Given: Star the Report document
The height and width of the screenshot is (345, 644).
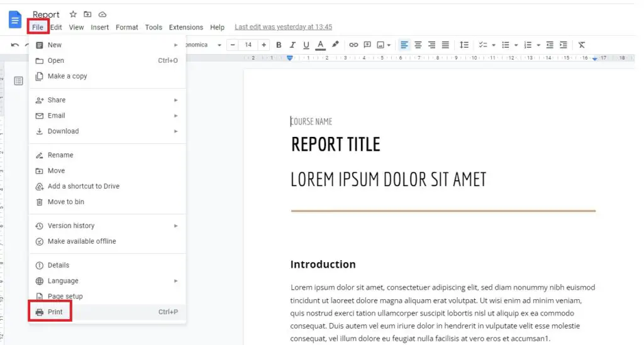Looking at the screenshot, I should 73,14.
